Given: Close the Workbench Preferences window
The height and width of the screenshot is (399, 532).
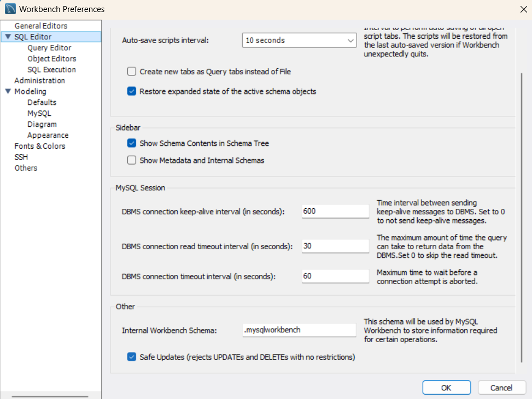Looking at the screenshot, I should (523, 9).
